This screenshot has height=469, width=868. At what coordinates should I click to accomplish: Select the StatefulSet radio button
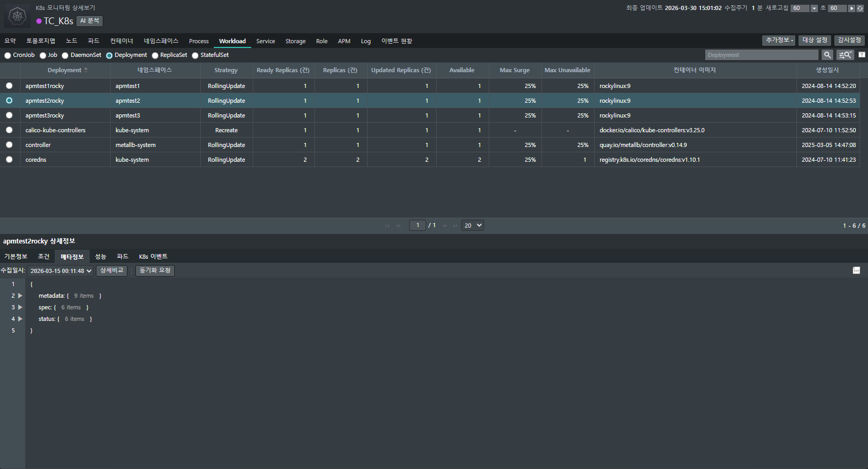tap(195, 55)
